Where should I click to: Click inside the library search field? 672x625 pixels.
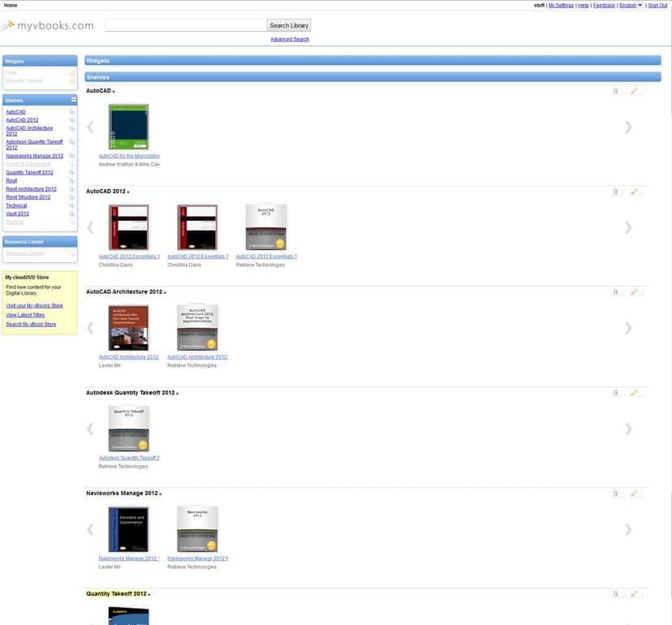pos(186,25)
